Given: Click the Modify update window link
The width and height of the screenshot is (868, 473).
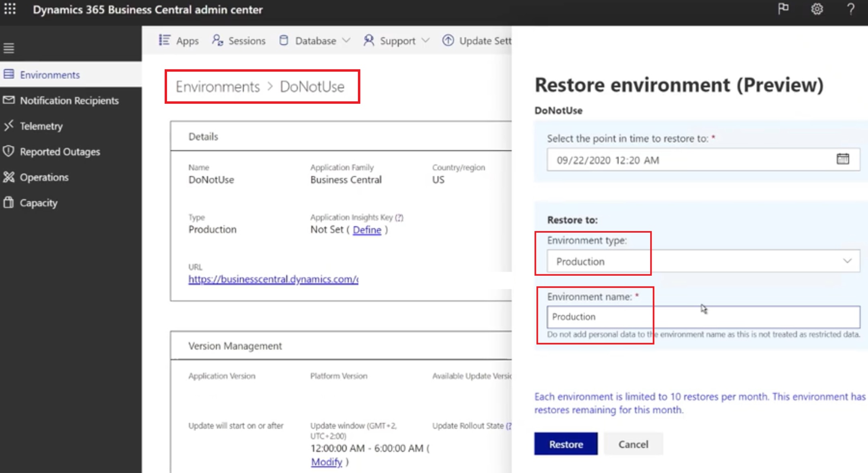Looking at the screenshot, I should (326, 462).
